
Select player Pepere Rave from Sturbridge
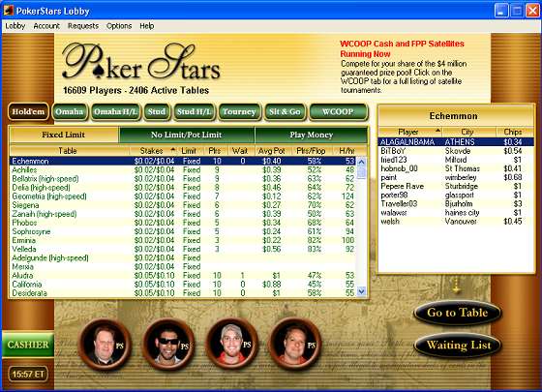(x=456, y=186)
